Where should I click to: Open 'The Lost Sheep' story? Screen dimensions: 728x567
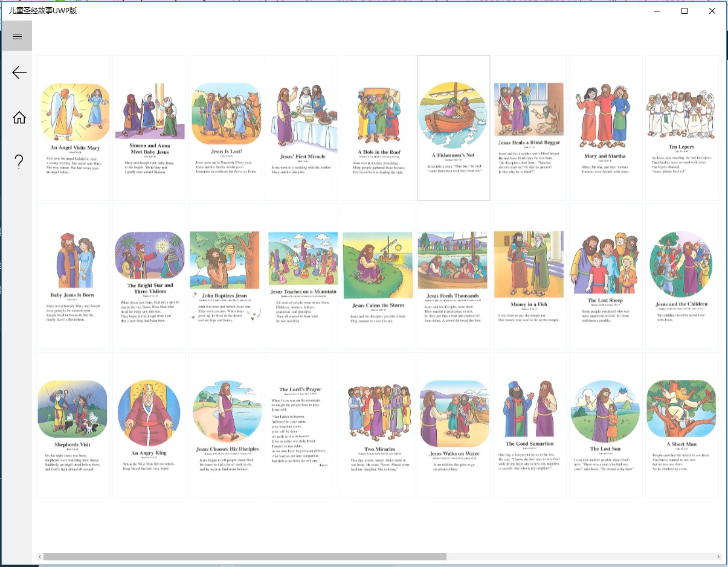click(606, 277)
